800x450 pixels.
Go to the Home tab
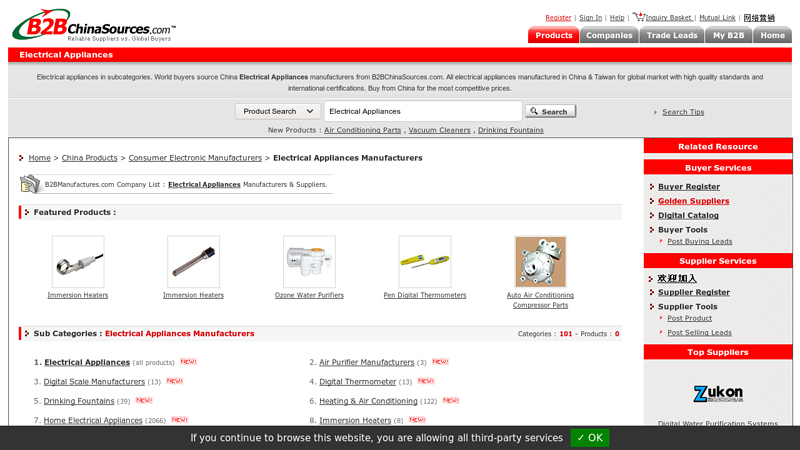click(772, 35)
